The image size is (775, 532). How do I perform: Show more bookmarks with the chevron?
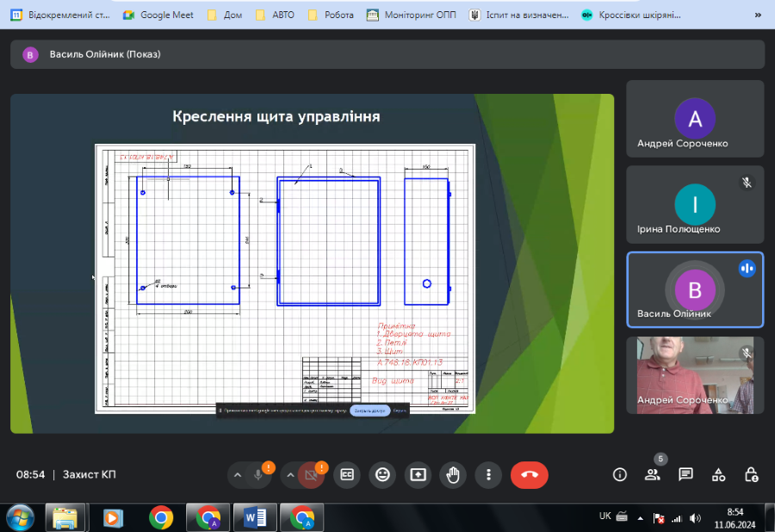click(757, 15)
